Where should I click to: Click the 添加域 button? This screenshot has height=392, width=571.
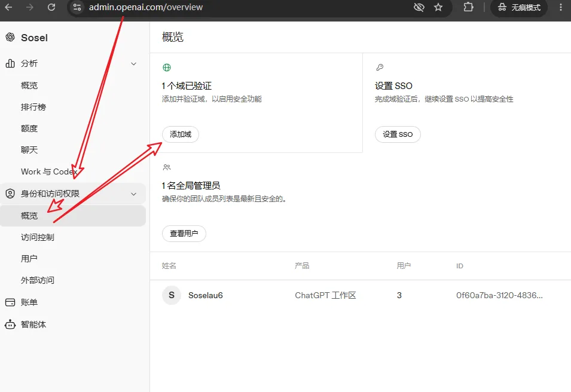coord(180,134)
